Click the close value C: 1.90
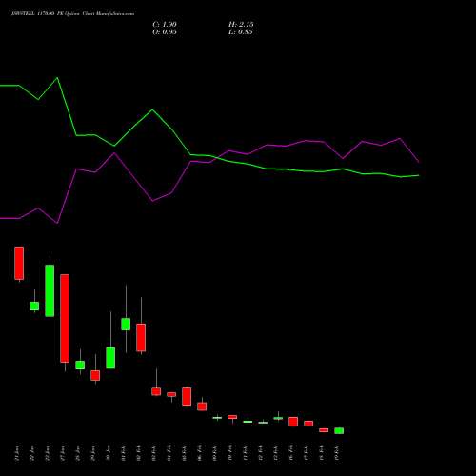Viewport: 476px width, 476px height. coord(165,24)
